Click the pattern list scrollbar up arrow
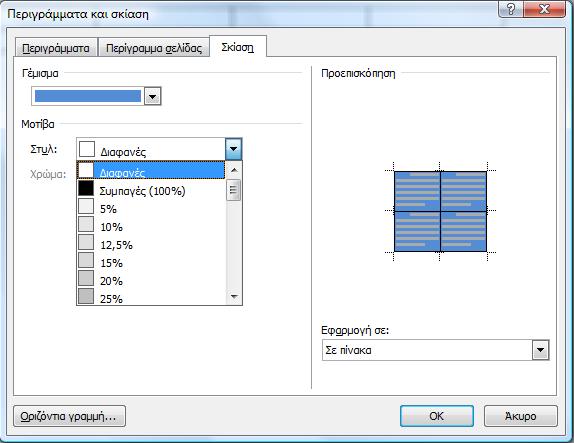The width and height of the screenshot is (574, 443). tap(234, 170)
